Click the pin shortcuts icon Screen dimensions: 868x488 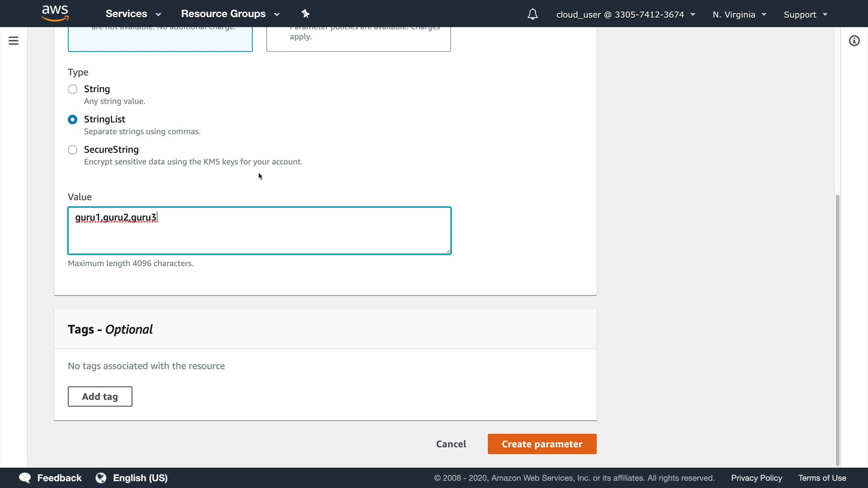(306, 14)
